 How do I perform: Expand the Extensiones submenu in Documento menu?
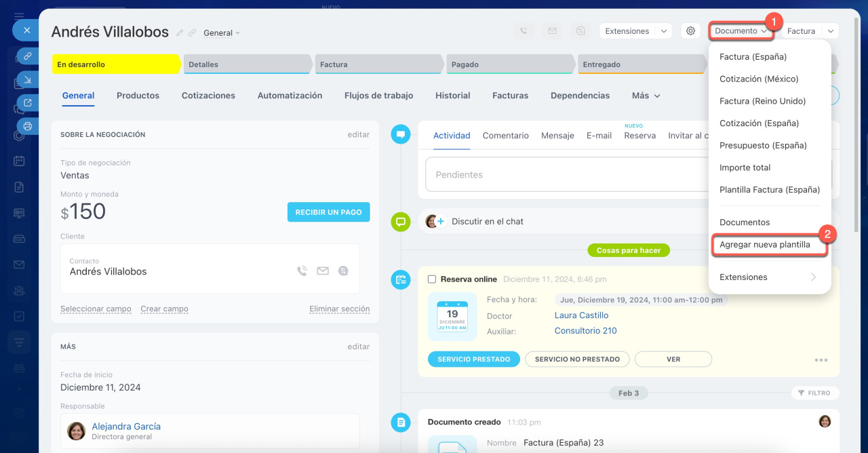click(768, 277)
